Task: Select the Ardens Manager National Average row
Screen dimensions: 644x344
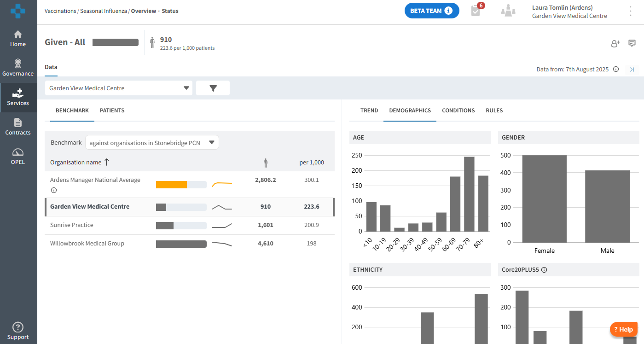Action: click(190, 185)
